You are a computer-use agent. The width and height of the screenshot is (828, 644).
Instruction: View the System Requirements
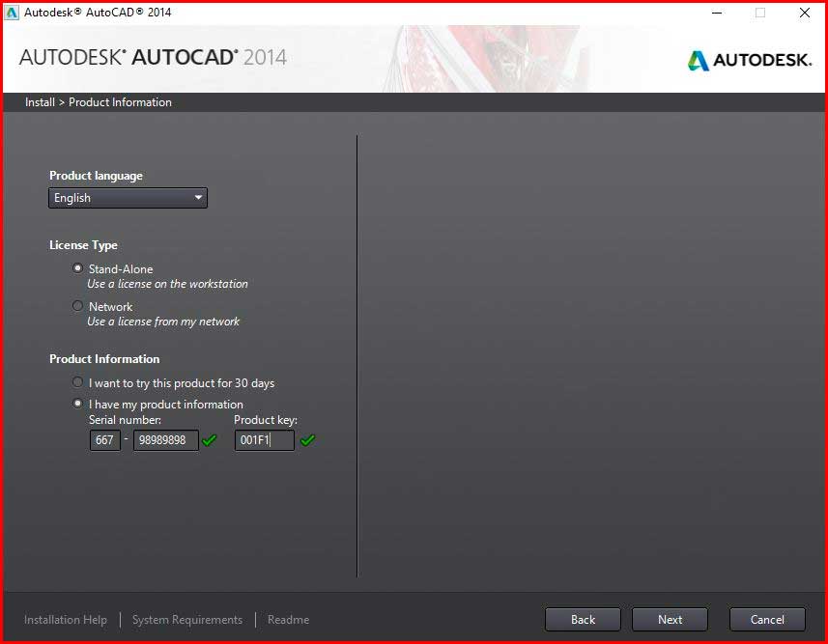click(x=186, y=619)
